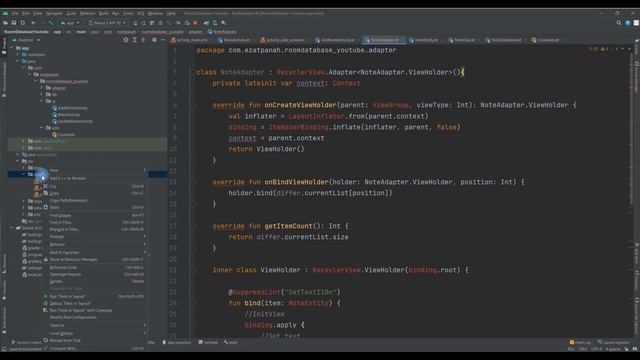Open Project panel settings gear
Screen dimensions: 640x360
(154, 40)
